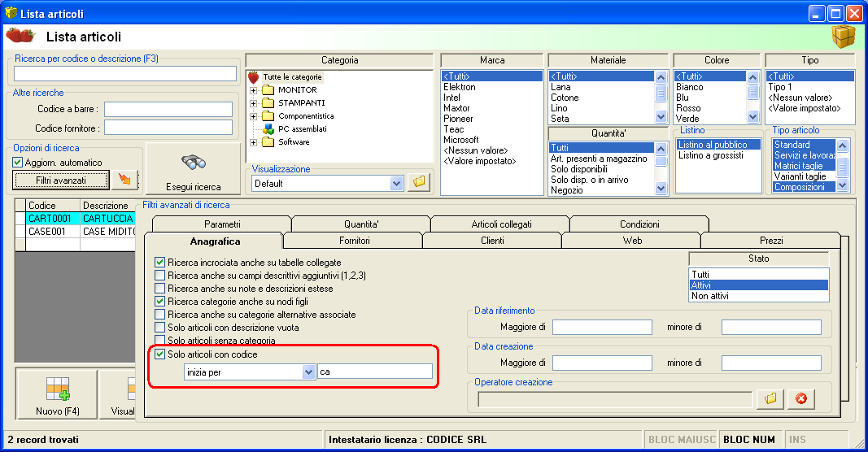The image size is (868, 452).
Task: Click Quantita' list scroll down arrow
Action: pos(661,188)
